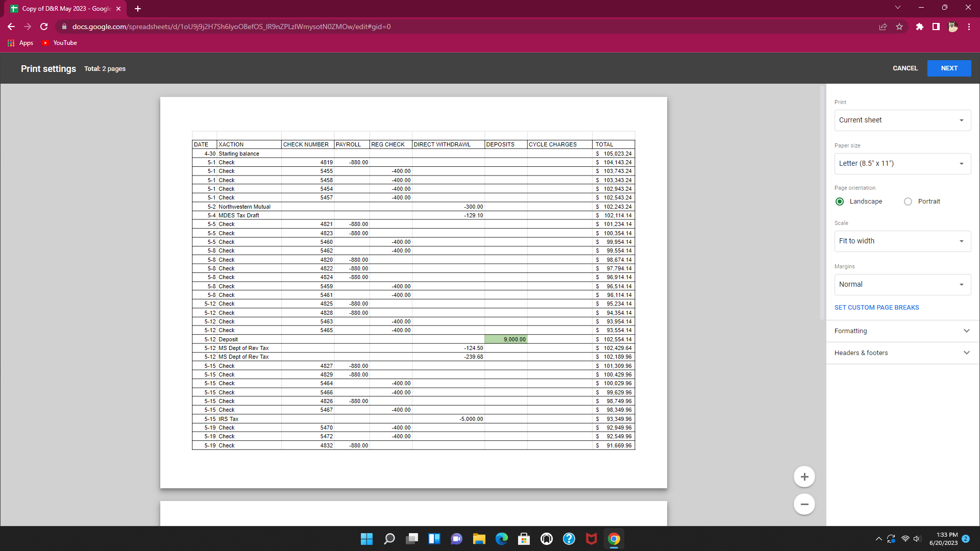Zoom out the preview with minus button
The height and width of the screenshot is (551, 980).
tap(804, 504)
